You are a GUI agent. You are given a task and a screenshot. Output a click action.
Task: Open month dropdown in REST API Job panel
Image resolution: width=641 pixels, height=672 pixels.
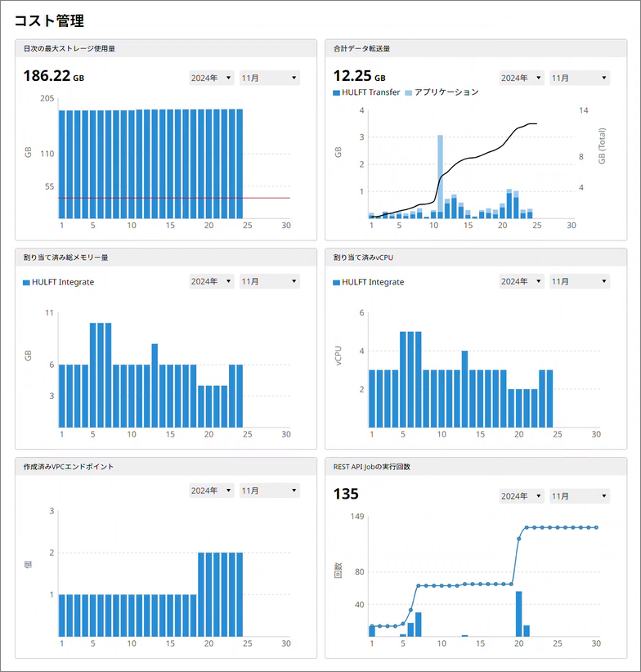coord(580,496)
